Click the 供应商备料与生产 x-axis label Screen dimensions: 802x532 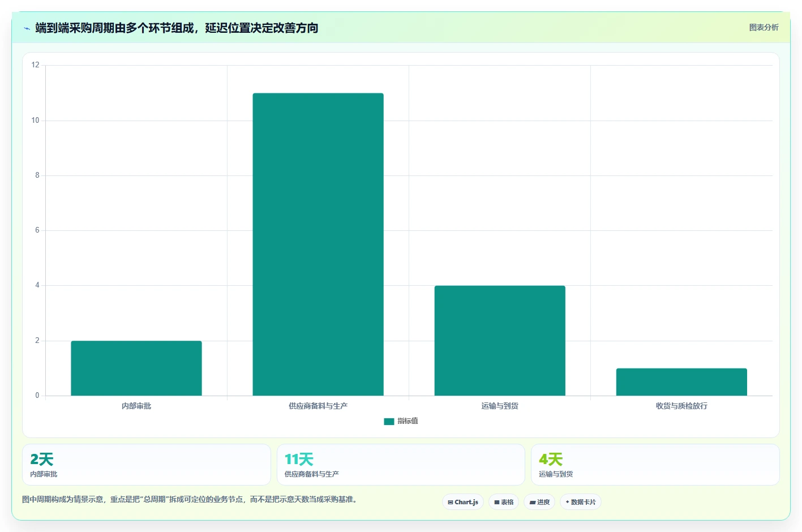click(318, 406)
